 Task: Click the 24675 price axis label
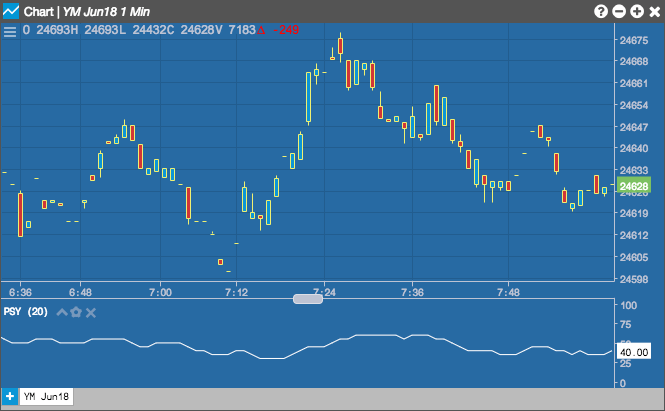[634, 41]
